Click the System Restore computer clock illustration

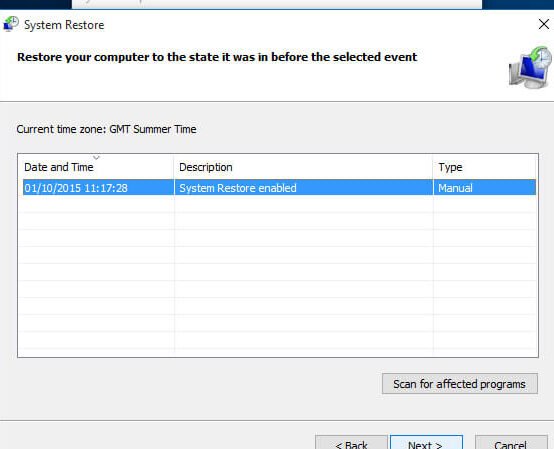pyautogui.click(x=530, y=67)
